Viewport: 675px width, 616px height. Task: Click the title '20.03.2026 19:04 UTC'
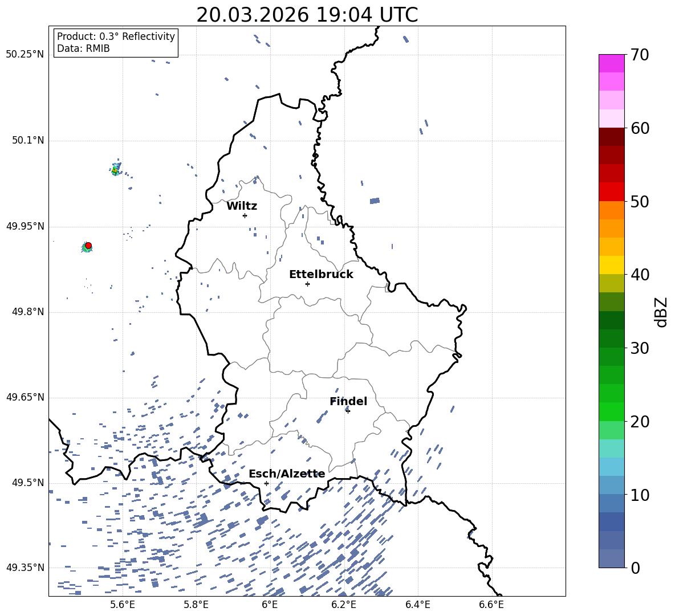307,15
